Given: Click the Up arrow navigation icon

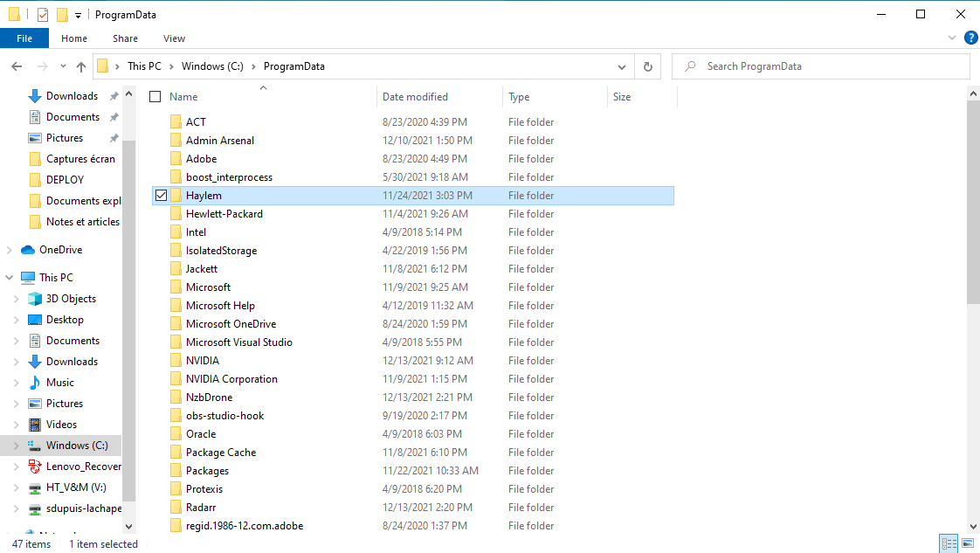Looking at the screenshot, I should click(81, 66).
